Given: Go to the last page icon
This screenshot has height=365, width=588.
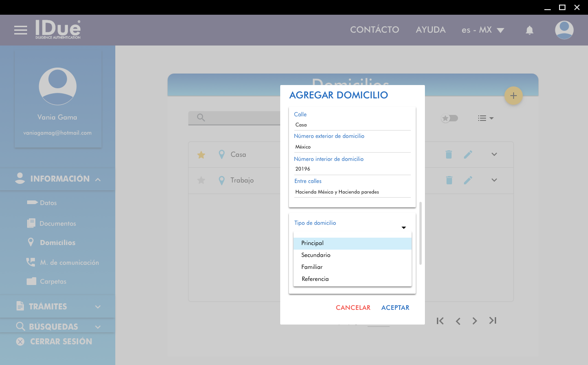Looking at the screenshot, I should coord(492,321).
